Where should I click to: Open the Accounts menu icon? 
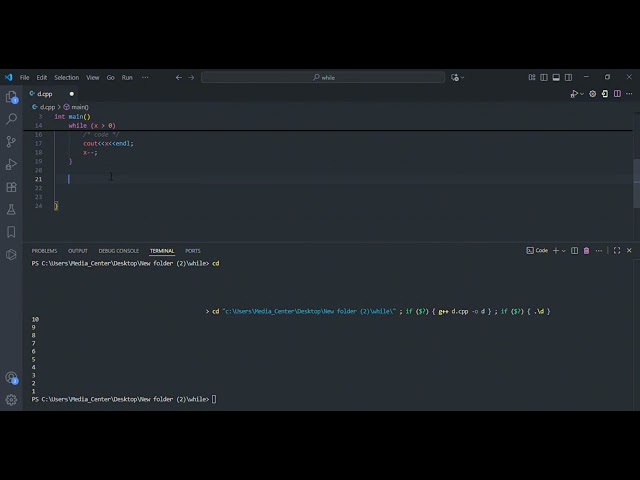[x=11, y=378]
